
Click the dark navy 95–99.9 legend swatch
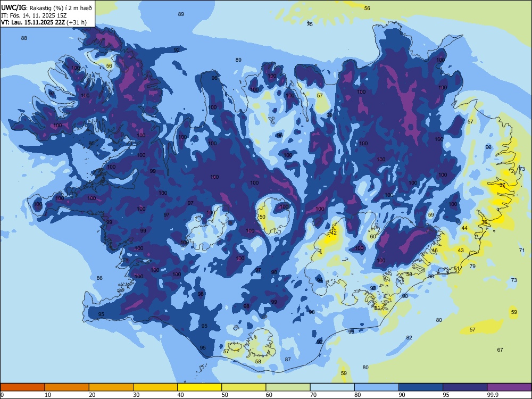click(x=465, y=387)
